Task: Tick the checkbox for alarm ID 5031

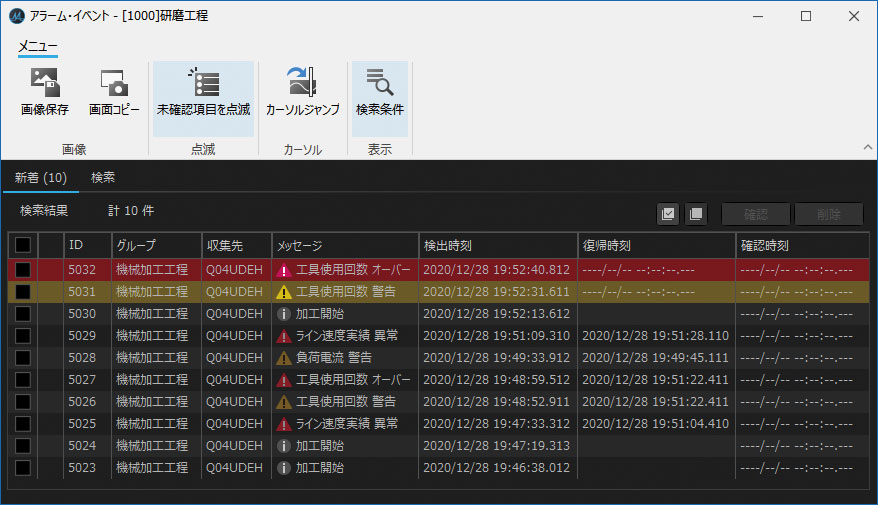Action: click(x=22, y=292)
